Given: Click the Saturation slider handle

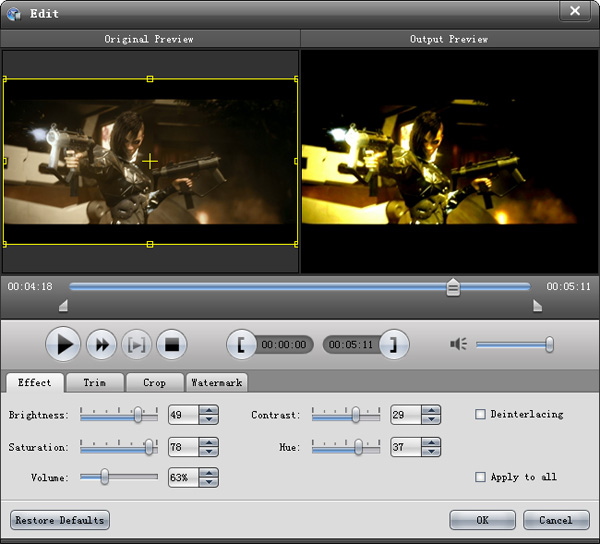Looking at the screenshot, I should [149, 447].
